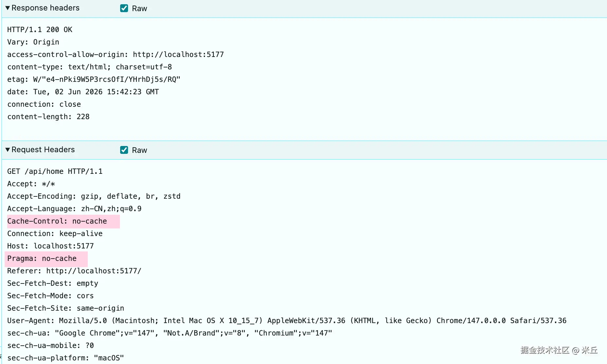The width and height of the screenshot is (607, 364).
Task: Select the highlighted Cache-Control: no-cache line
Action: tap(63, 221)
